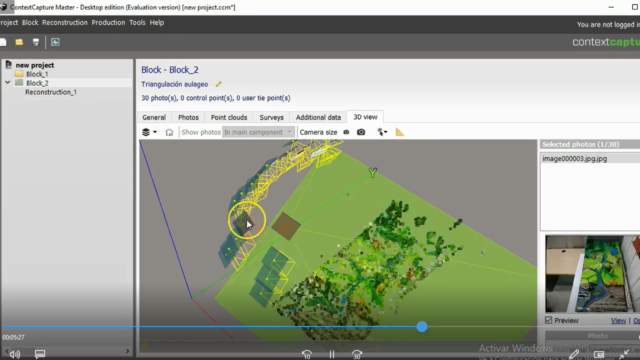
Task: Switch to the Surveys tab
Action: point(271,117)
